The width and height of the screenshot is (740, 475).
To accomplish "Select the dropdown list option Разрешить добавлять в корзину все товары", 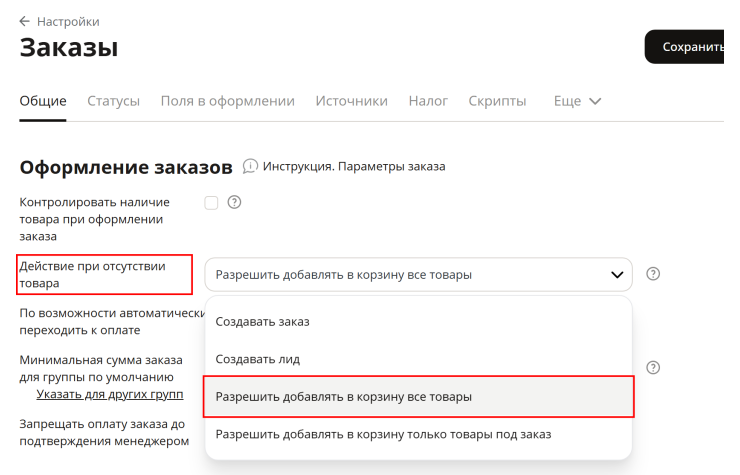I will tap(418, 397).
